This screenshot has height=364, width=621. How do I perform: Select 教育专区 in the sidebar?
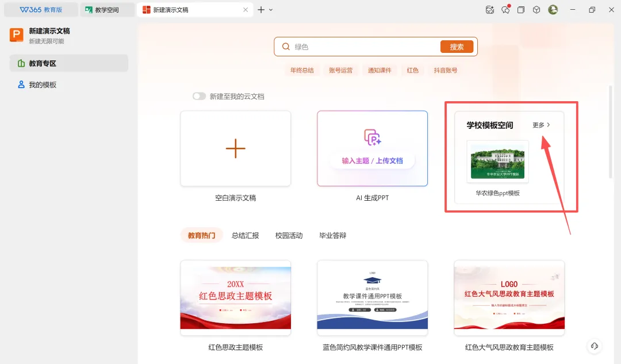coord(69,63)
